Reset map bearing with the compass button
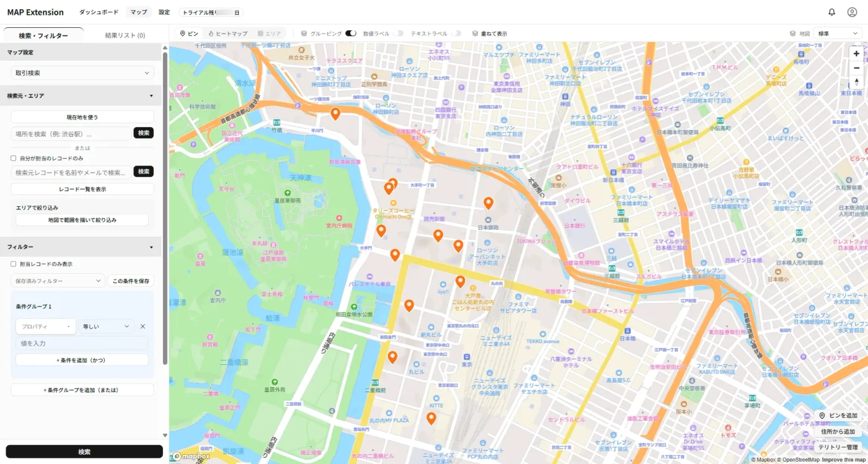 pyautogui.click(x=857, y=81)
